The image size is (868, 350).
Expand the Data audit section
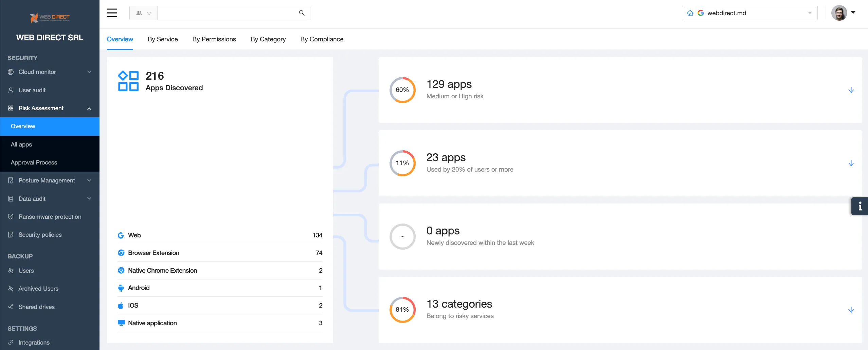(32, 198)
